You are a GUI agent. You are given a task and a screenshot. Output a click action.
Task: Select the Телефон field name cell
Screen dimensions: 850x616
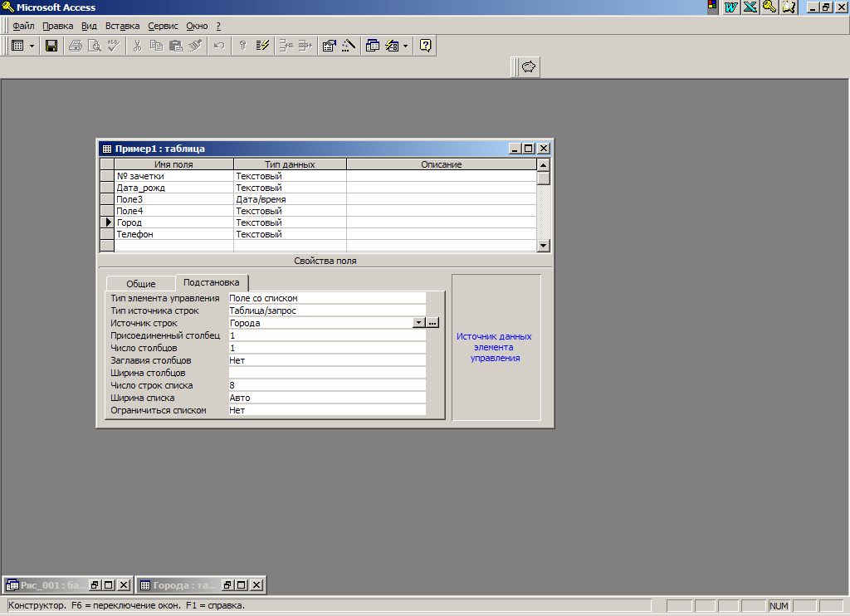tap(173, 234)
